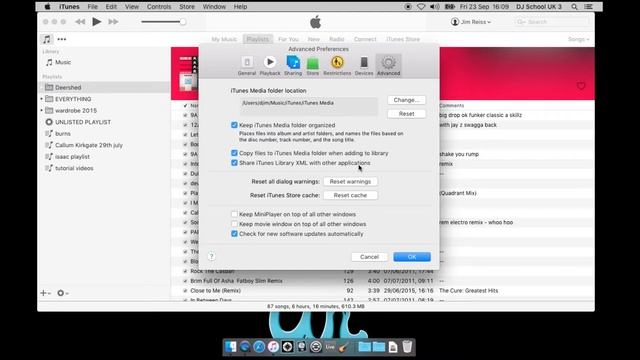640x360 pixels.
Task: Enable Keep MiniPlayer on top
Action: tap(234, 214)
